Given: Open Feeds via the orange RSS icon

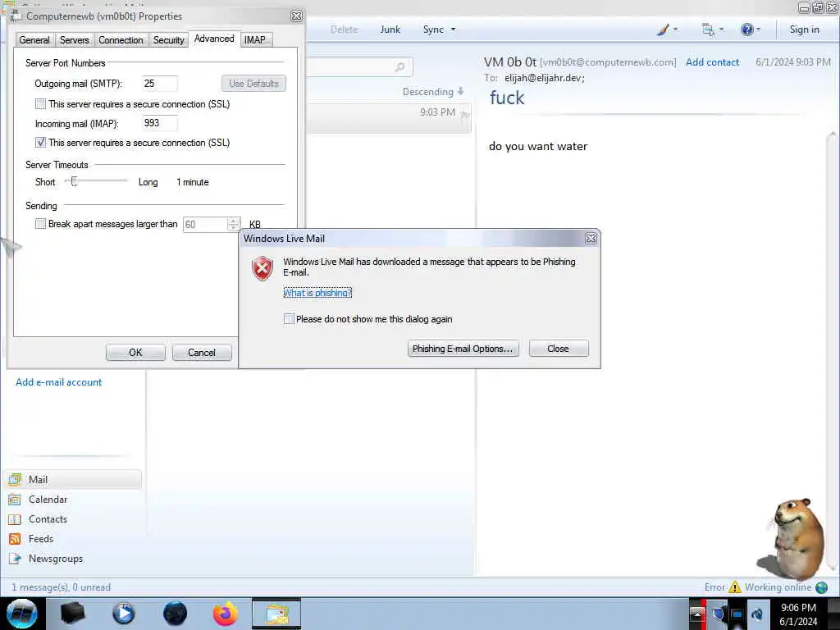Looking at the screenshot, I should (15, 539).
